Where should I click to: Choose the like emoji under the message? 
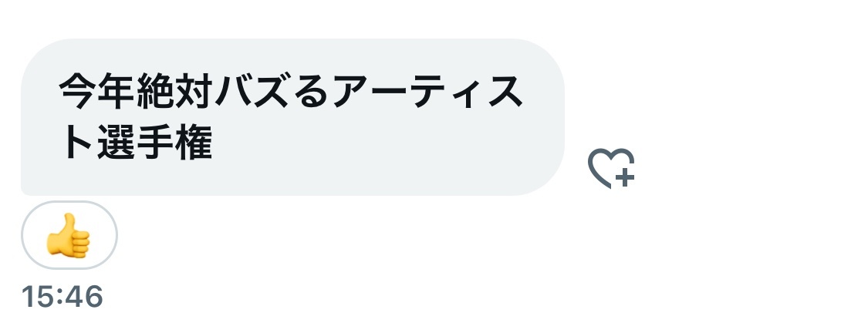point(68,236)
